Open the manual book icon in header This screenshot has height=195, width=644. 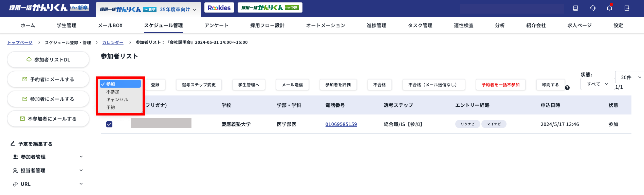click(575, 8)
